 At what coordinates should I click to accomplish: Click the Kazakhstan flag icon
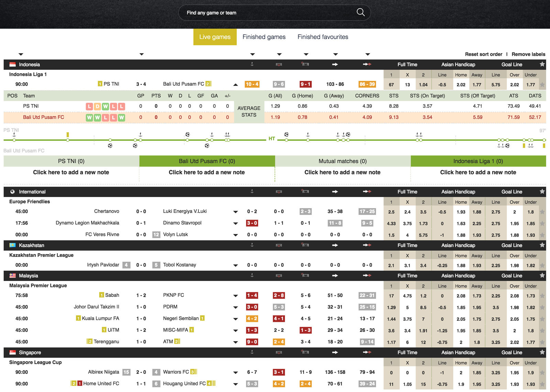pos(13,245)
